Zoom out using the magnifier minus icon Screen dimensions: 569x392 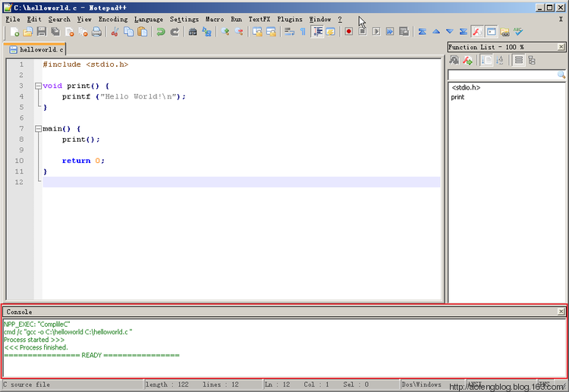(239, 32)
